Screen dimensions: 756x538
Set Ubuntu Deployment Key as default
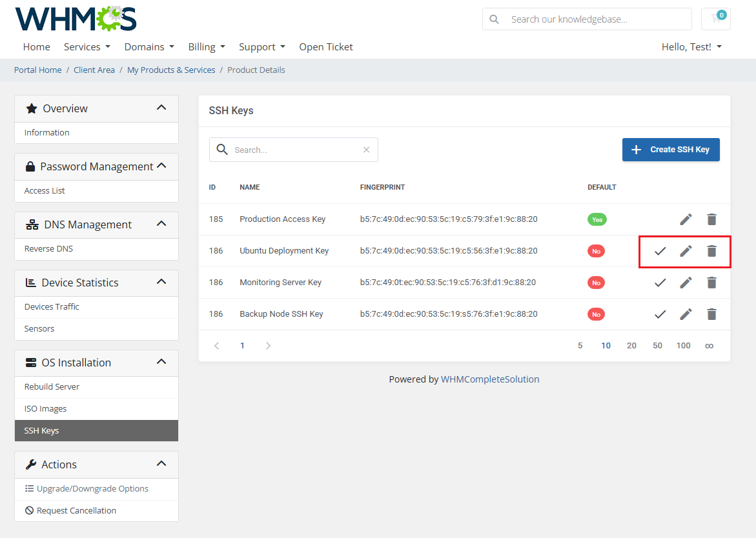660,251
